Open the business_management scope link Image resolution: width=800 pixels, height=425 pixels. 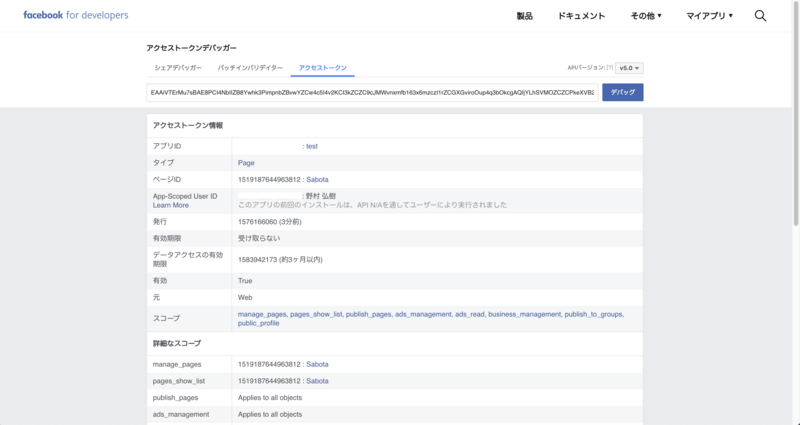point(524,314)
